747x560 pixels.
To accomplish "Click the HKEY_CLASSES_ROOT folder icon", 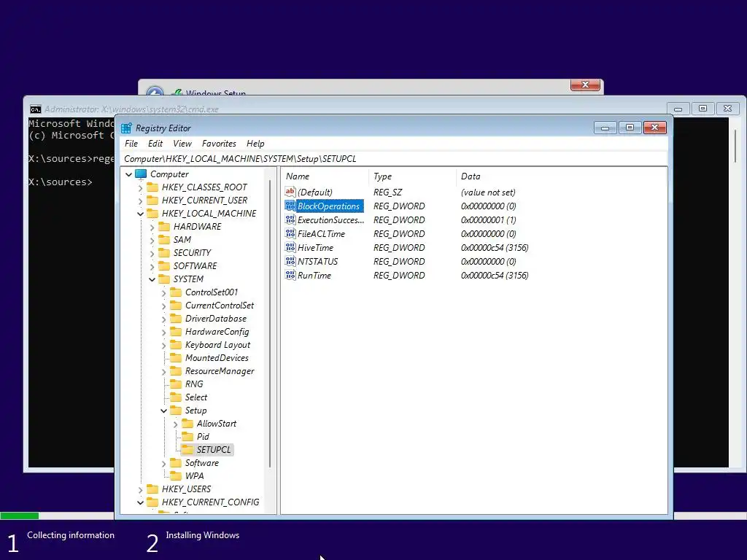I will [152, 187].
